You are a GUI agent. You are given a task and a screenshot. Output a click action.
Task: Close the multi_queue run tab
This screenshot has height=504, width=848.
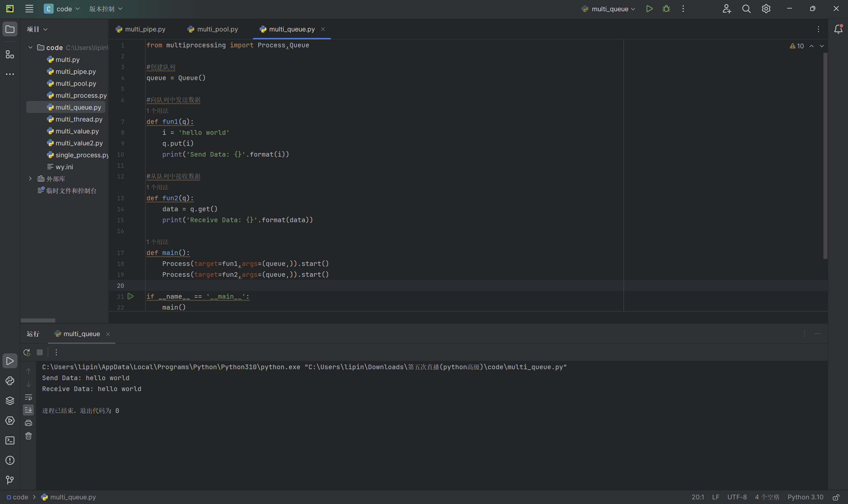108,334
